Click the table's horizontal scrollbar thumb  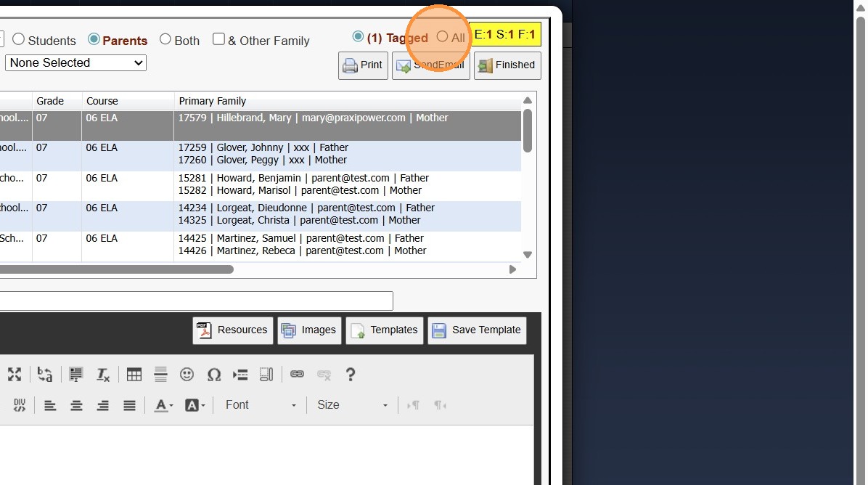click(116, 269)
